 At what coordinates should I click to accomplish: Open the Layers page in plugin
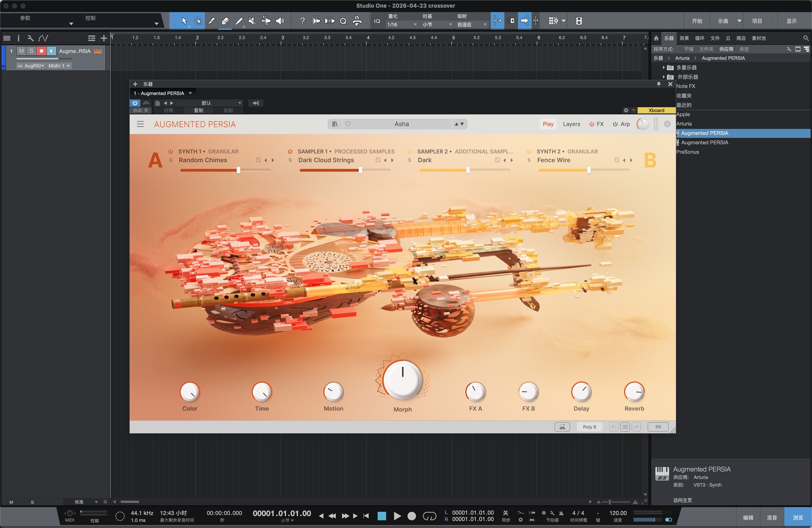coord(571,124)
